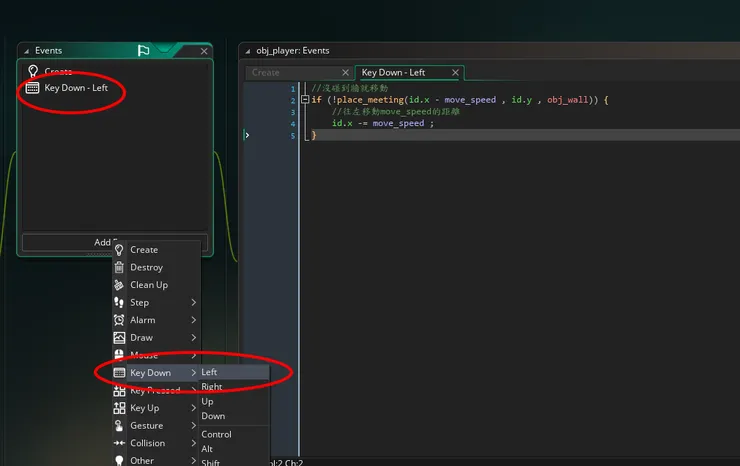The width and height of the screenshot is (740, 466).
Task: Click the flag icon in Events panel header
Action: coord(143,50)
